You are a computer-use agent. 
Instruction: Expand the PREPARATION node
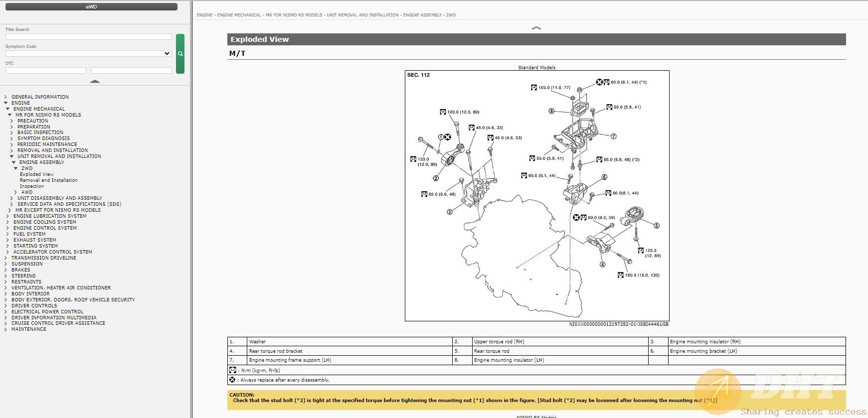pos(11,127)
